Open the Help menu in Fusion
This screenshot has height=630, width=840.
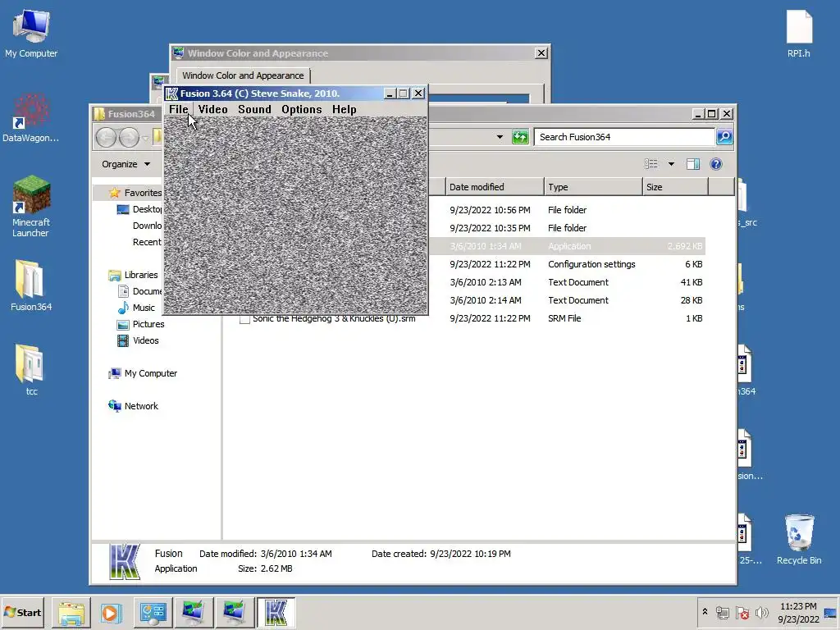coord(344,109)
